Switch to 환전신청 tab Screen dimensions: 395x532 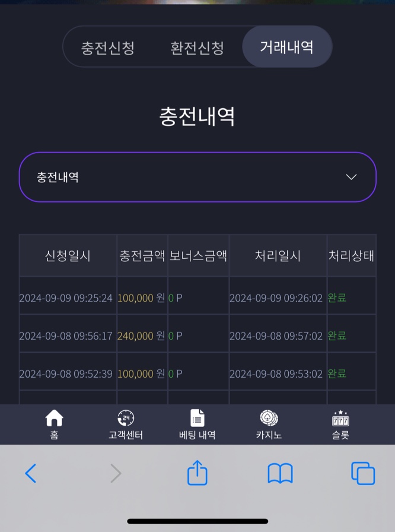197,47
